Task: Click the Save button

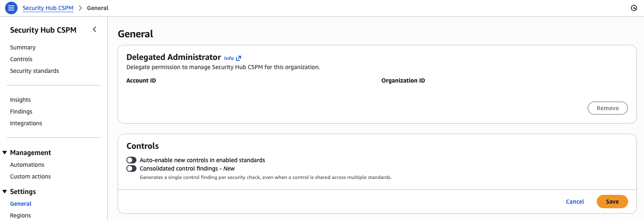Action: (612, 202)
